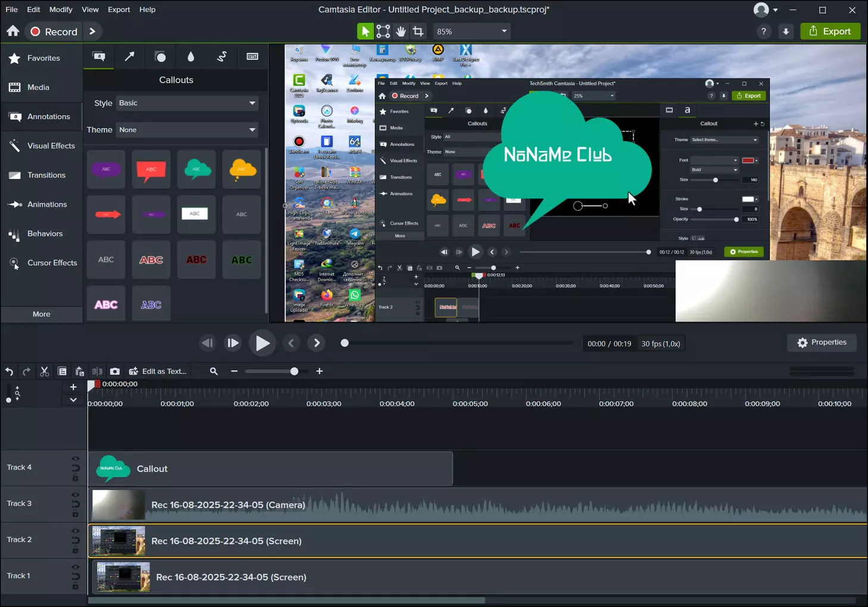
Task: Copy the selected media
Action: point(62,371)
